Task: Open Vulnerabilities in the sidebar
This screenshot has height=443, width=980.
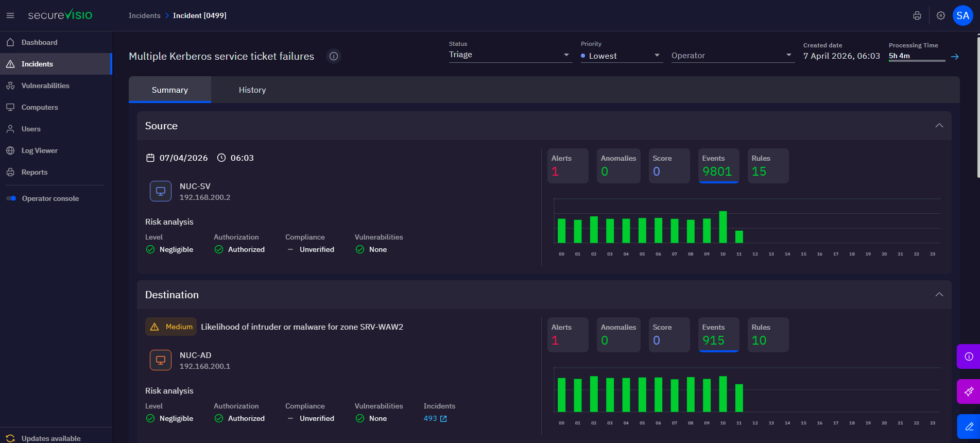Action: tap(45, 86)
